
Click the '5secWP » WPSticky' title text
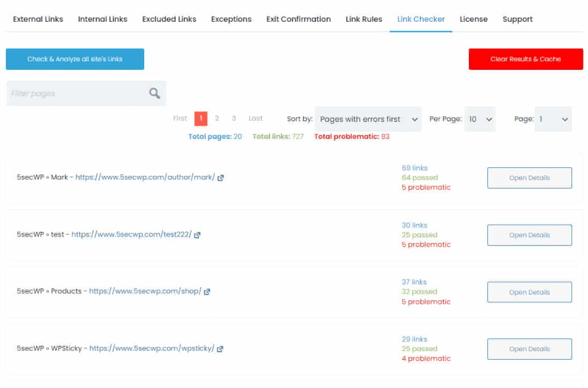pyautogui.click(x=49, y=348)
